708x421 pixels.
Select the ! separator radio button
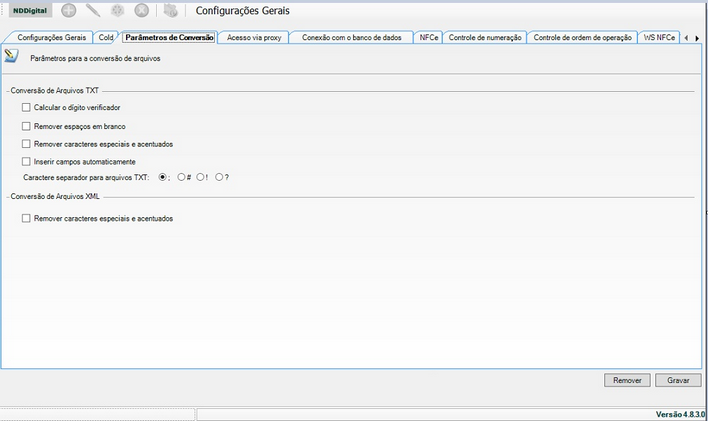[200, 178]
